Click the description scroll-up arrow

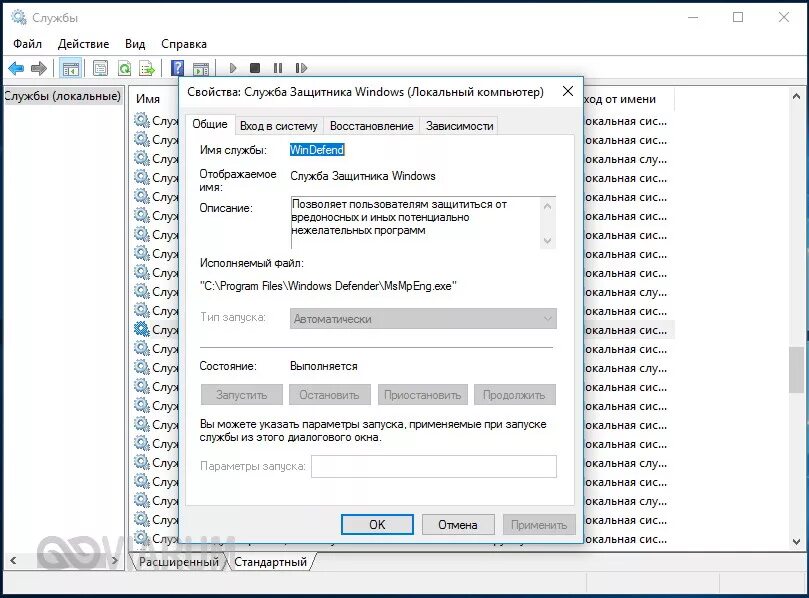point(547,206)
